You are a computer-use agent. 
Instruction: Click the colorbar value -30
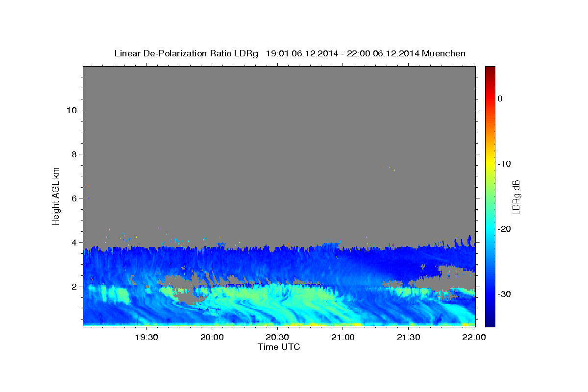(x=504, y=294)
